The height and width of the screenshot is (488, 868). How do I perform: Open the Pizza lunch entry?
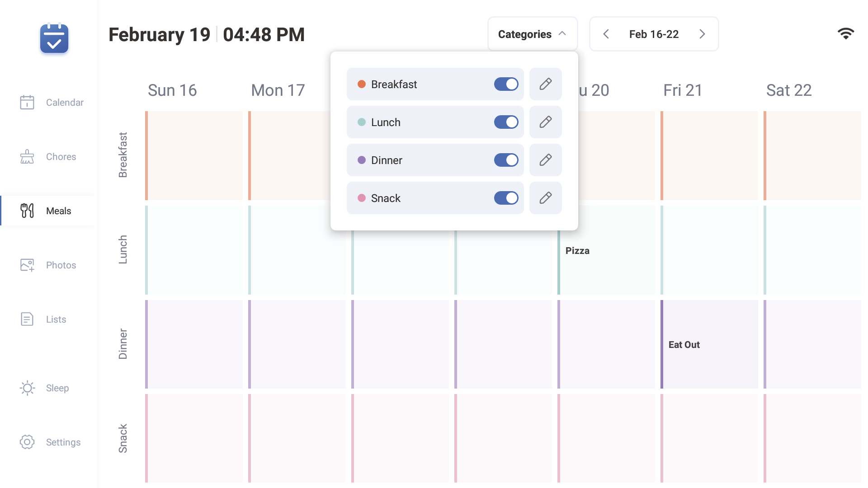[x=577, y=251]
